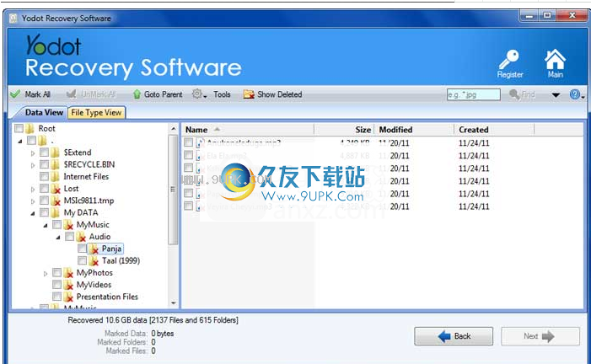Select the Presentation Files folder icon
591x364 pixels.
coord(68,297)
